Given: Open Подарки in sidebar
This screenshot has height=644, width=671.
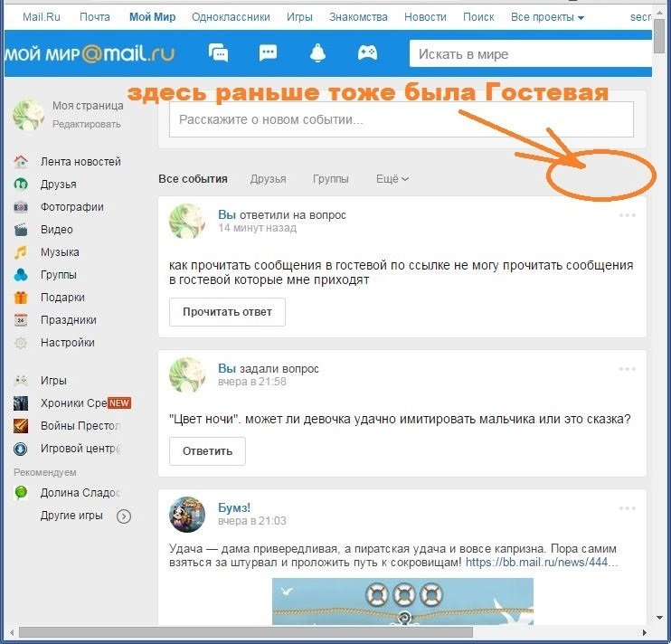Looking at the screenshot, I should point(62,298).
